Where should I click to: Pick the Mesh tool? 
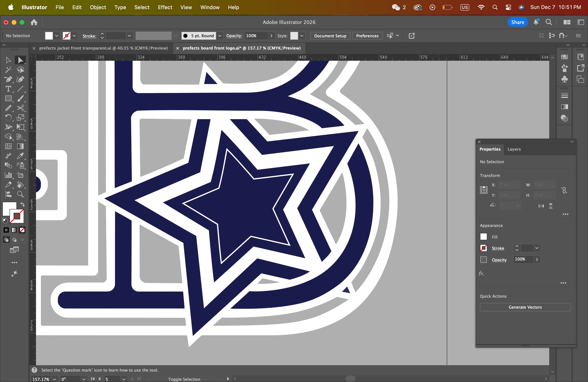(x=8, y=146)
